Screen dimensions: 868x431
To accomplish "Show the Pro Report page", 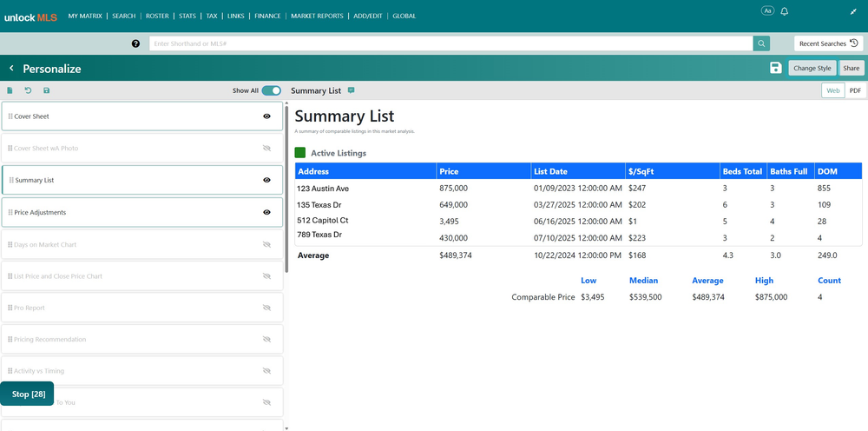I will coord(266,308).
